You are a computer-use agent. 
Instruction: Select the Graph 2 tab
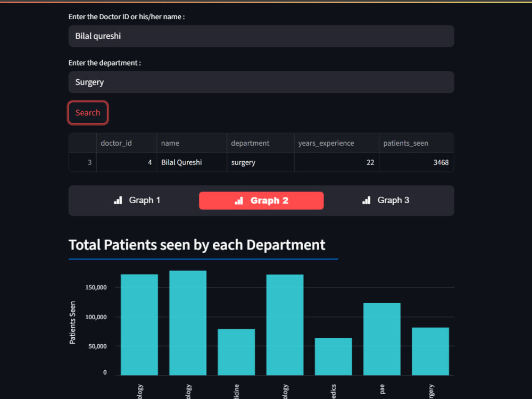(x=261, y=201)
